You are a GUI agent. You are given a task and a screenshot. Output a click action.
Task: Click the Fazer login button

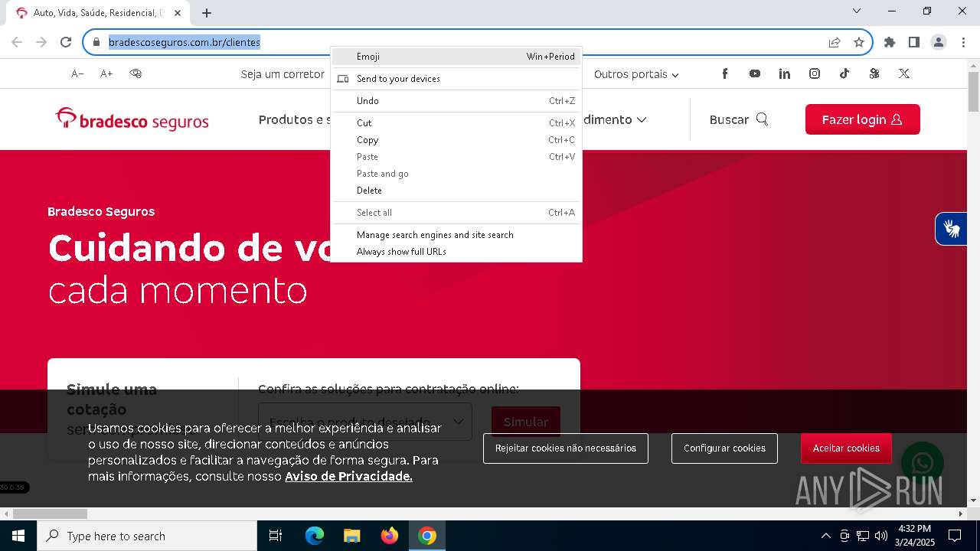pyautogui.click(x=863, y=119)
